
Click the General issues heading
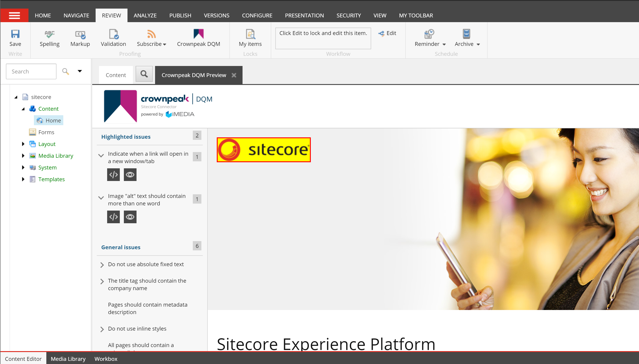coord(121,247)
